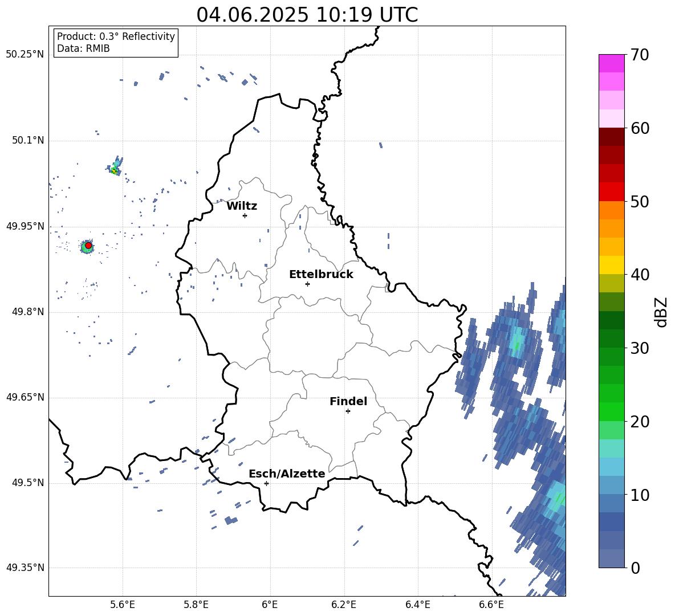Click the 6.4°E longitude label
Viewport: 675px width, 616px height.
click(417, 605)
